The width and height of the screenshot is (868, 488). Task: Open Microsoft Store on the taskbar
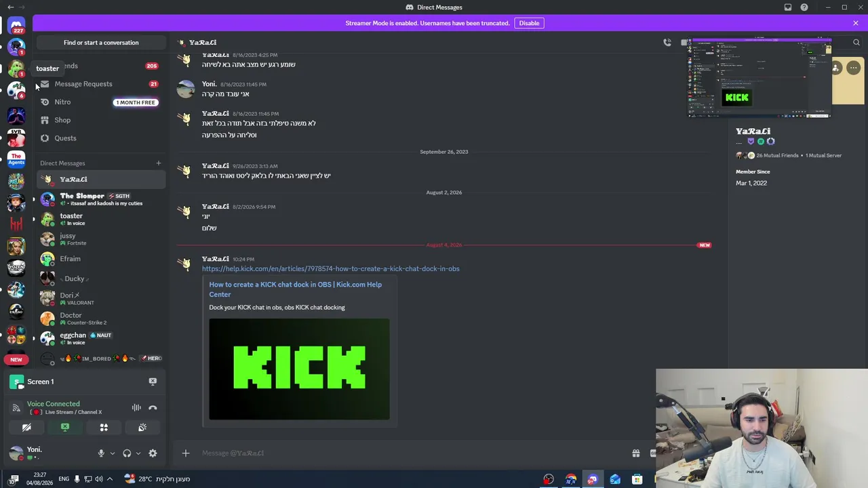point(637,479)
